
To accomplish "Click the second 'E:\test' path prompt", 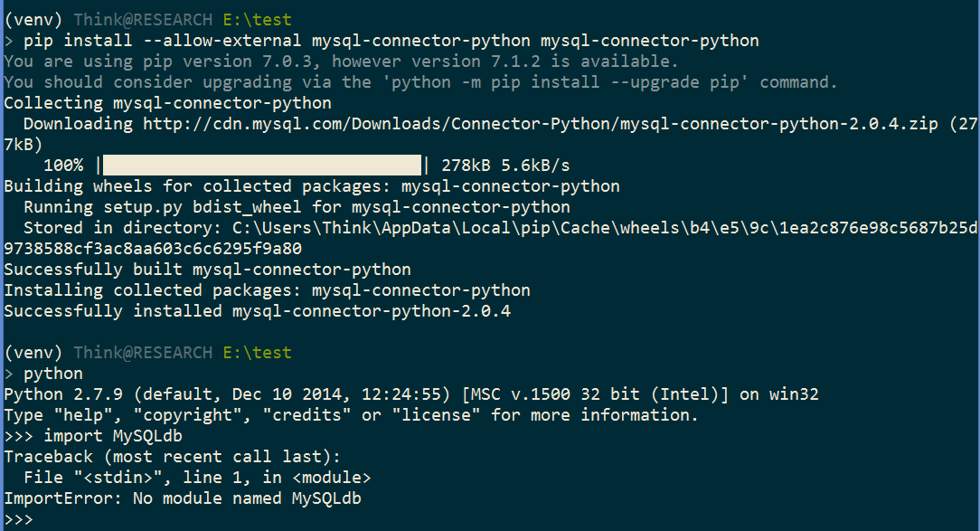I will click(x=257, y=353).
